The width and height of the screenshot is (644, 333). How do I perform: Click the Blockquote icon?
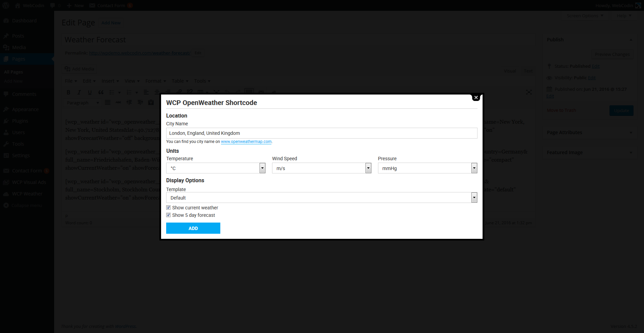(101, 92)
